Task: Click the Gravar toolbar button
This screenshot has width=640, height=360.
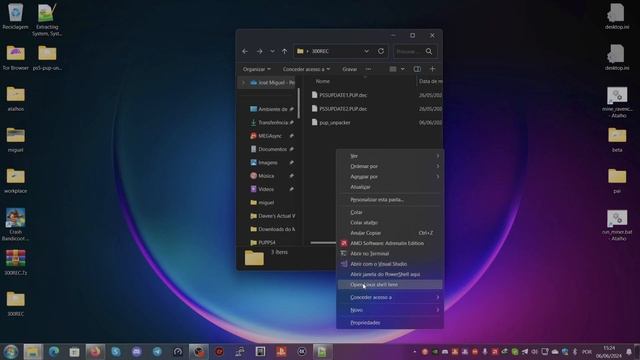Action: pos(350,69)
